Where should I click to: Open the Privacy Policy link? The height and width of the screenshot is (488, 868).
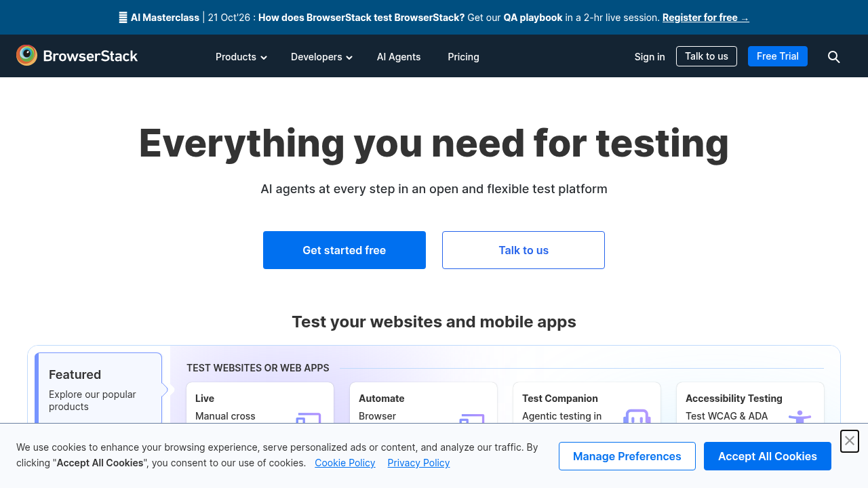tap(418, 463)
